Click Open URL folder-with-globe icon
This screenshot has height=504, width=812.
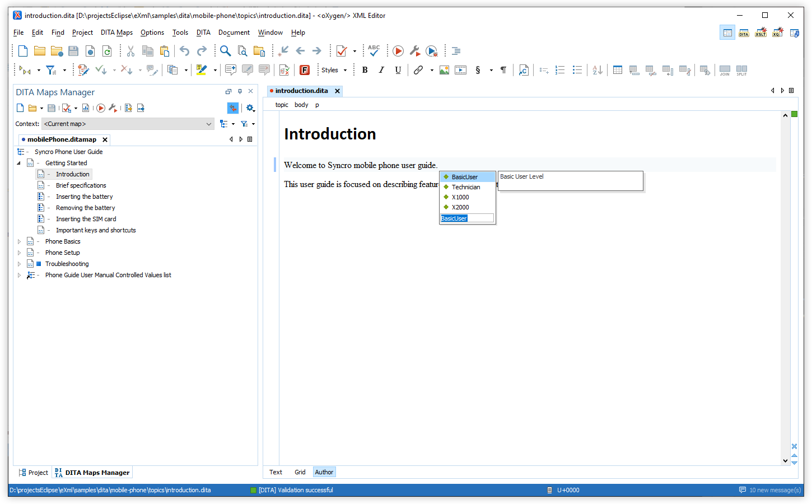(57, 51)
